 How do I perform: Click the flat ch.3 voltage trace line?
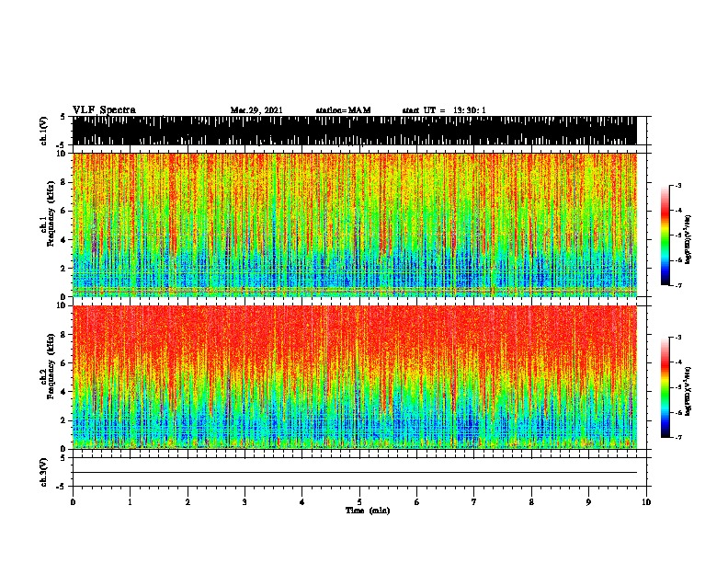point(354,473)
